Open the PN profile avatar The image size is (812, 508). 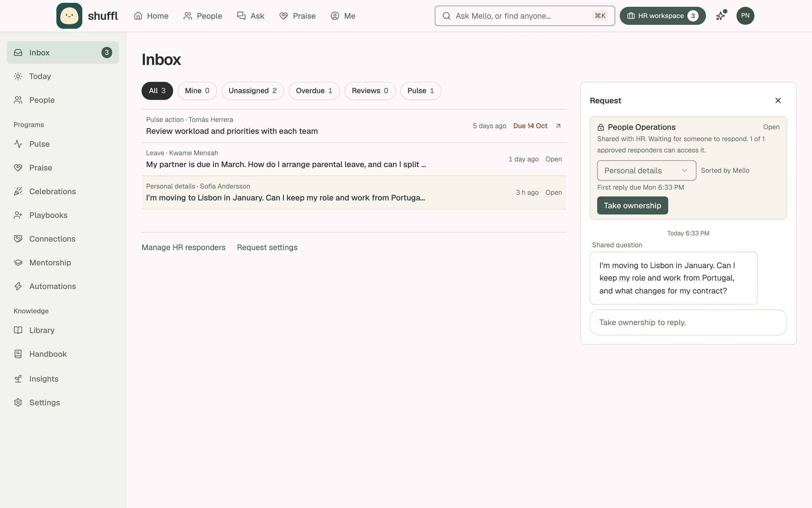(745, 16)
